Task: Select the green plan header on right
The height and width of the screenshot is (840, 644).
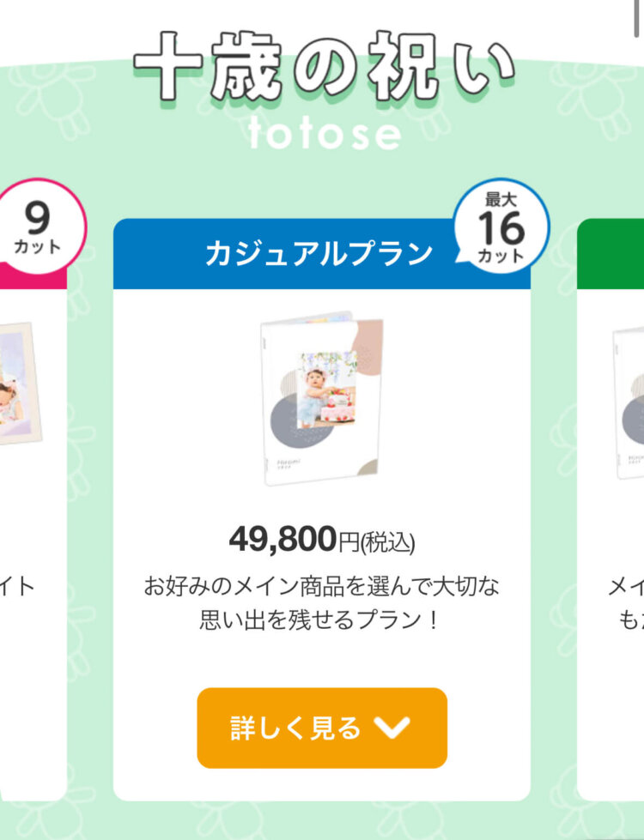Action: (x=611, y=253)
